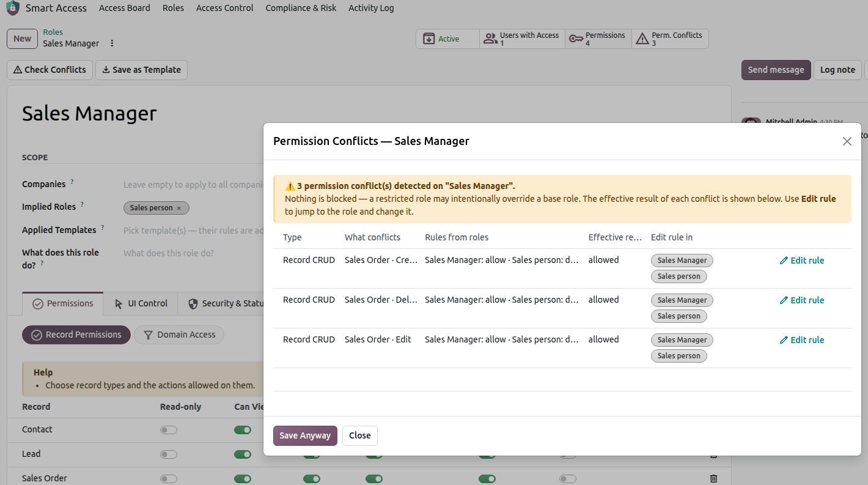Open the Access Control menu
Viewport: 868px width, 485px height.
pos(225,8)
